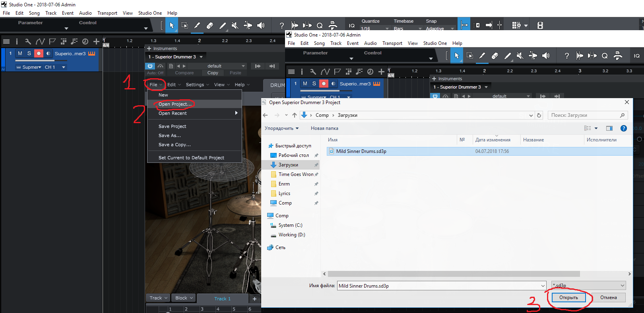Select Bend tool in left Studio One window
Image resolution: width=644 pixels, height=313 pixels.
coord(248,25)
